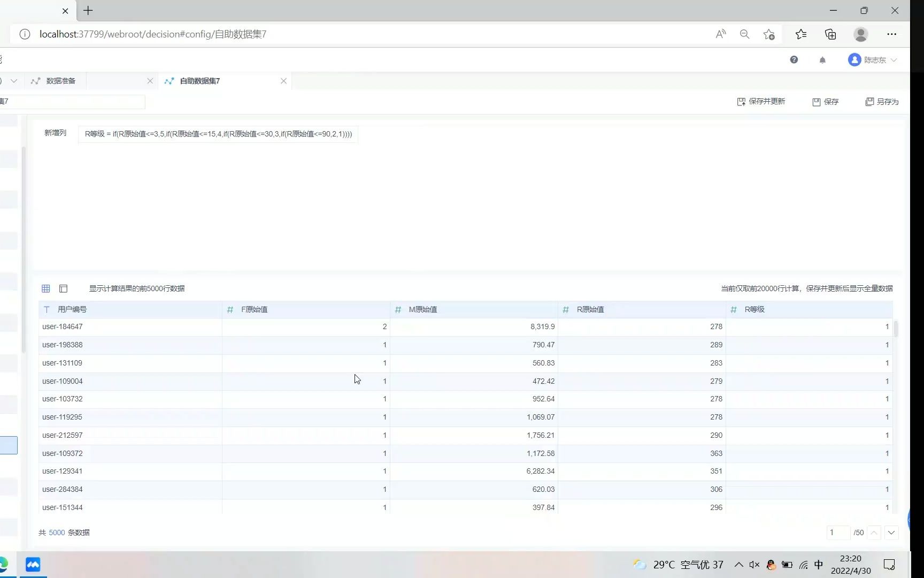Viewport: 924px width, 578px height.
Task: Select the R原始值 cell 363
Action: (x=642, y=453)
